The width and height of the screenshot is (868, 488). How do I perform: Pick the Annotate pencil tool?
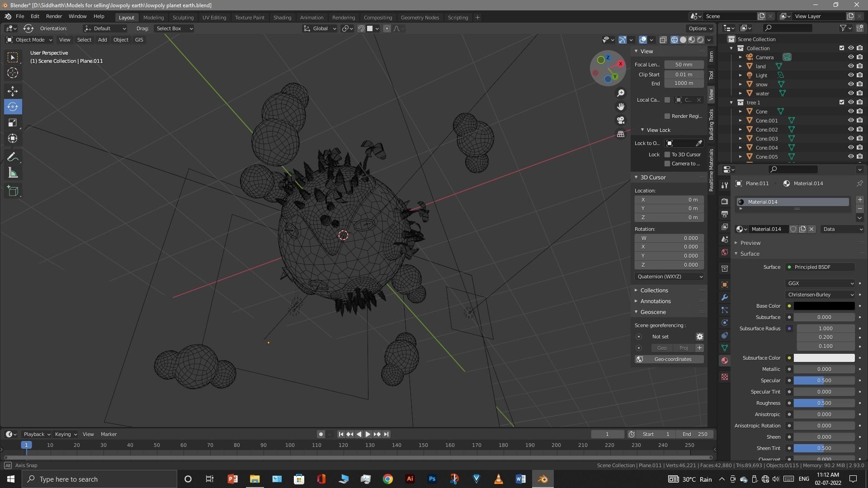[x=13, y=157]
